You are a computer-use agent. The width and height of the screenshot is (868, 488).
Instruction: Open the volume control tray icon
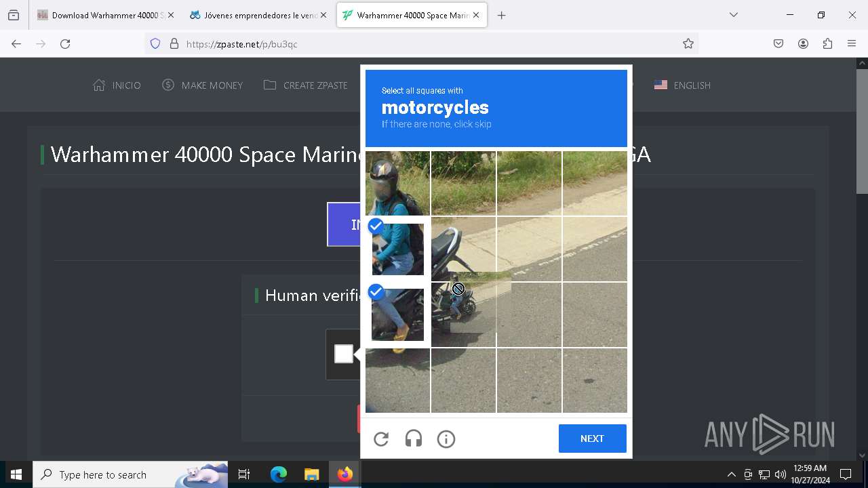coord(781,474)
